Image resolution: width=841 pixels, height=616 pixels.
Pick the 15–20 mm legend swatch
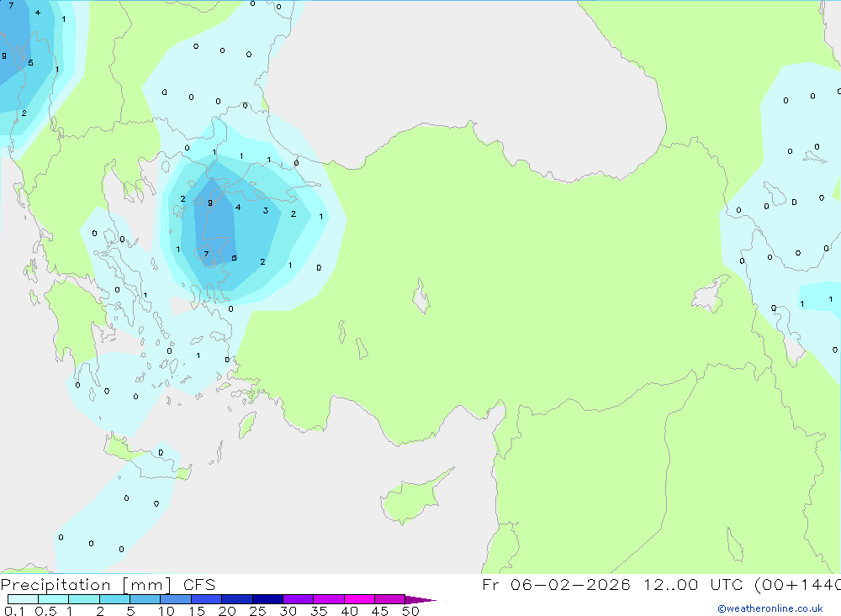pos(207,599)
